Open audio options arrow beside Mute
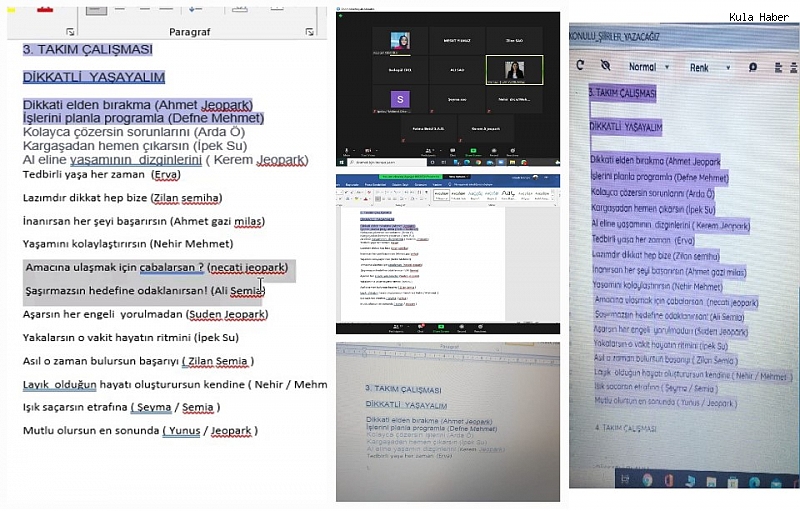The width and height of the screenshot is (800, 511). point(354,150)
